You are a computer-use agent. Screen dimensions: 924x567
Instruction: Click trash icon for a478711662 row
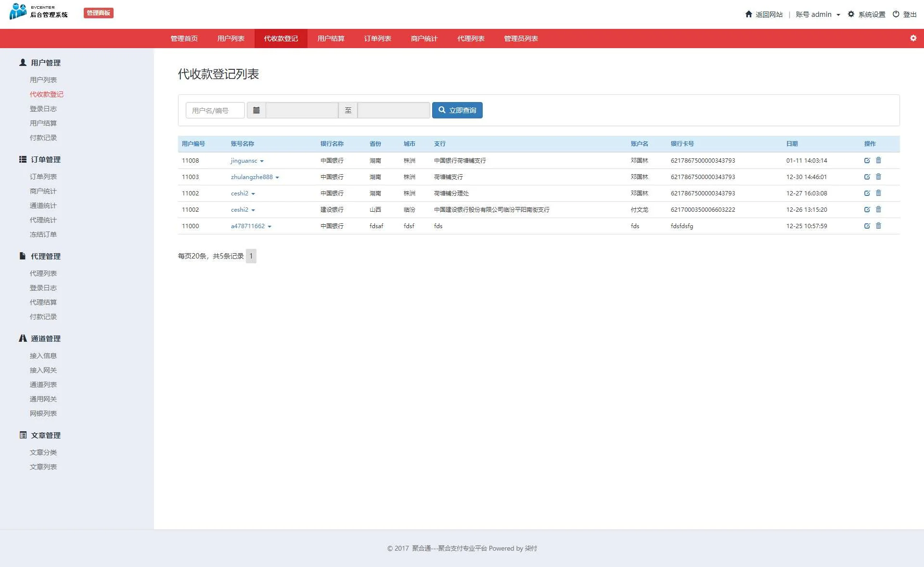click(878, 226)
